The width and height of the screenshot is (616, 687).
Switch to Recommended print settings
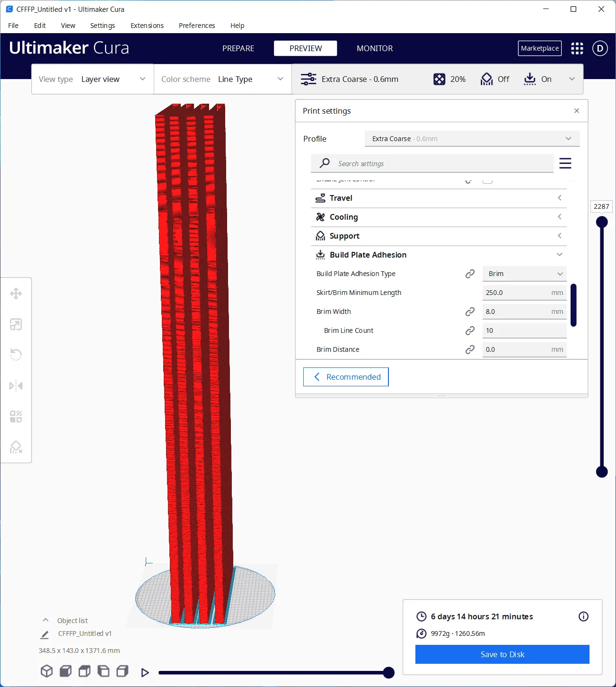[346, 377]
